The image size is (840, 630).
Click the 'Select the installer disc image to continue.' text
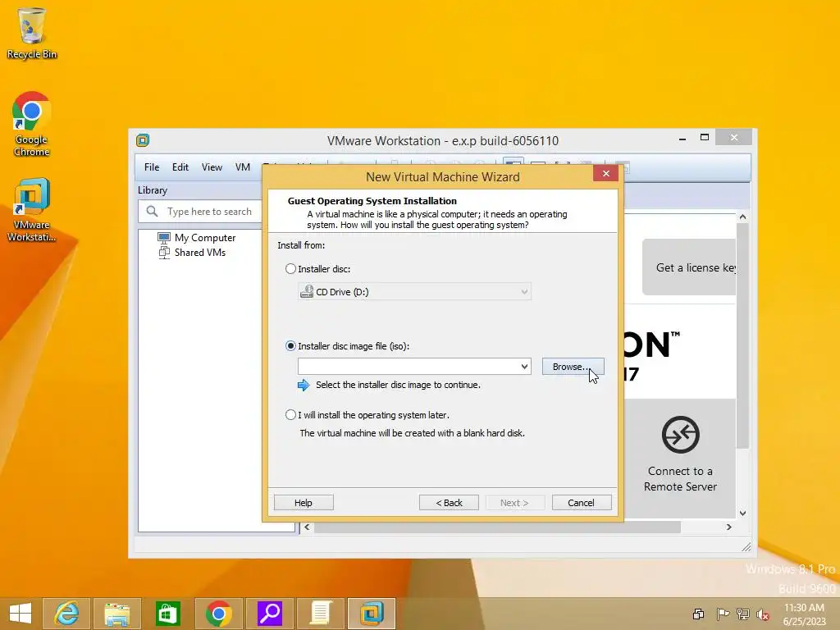(398, 385)
